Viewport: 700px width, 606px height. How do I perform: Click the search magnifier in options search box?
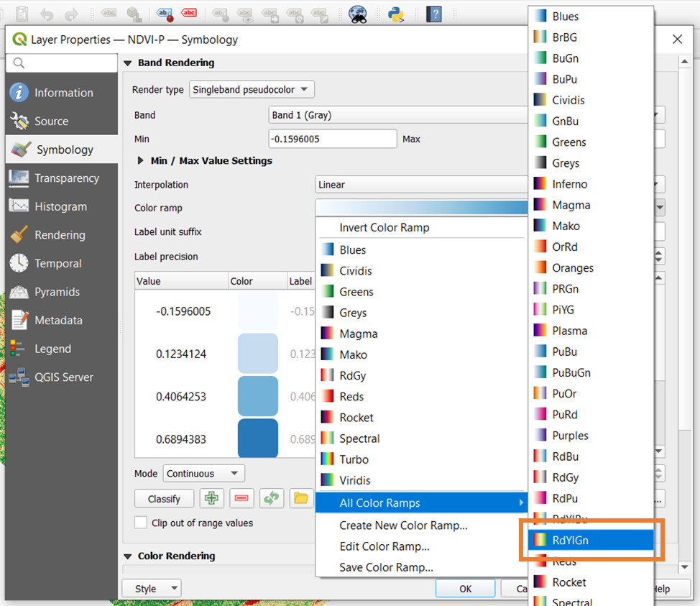(19, 63)
